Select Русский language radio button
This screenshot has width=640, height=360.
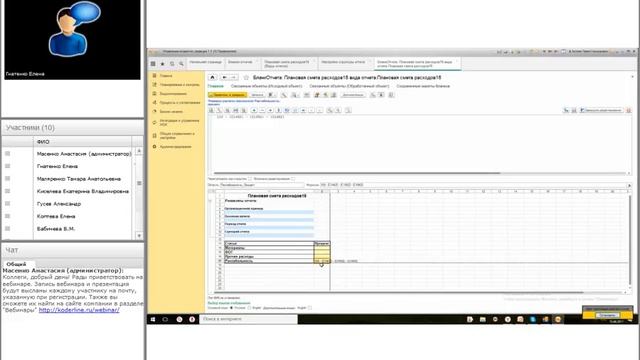point(231,308)
